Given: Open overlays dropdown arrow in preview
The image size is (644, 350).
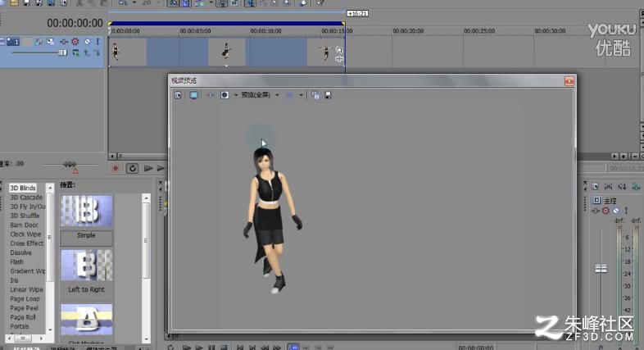Looking at the screenshot, I should click(301, 95).
